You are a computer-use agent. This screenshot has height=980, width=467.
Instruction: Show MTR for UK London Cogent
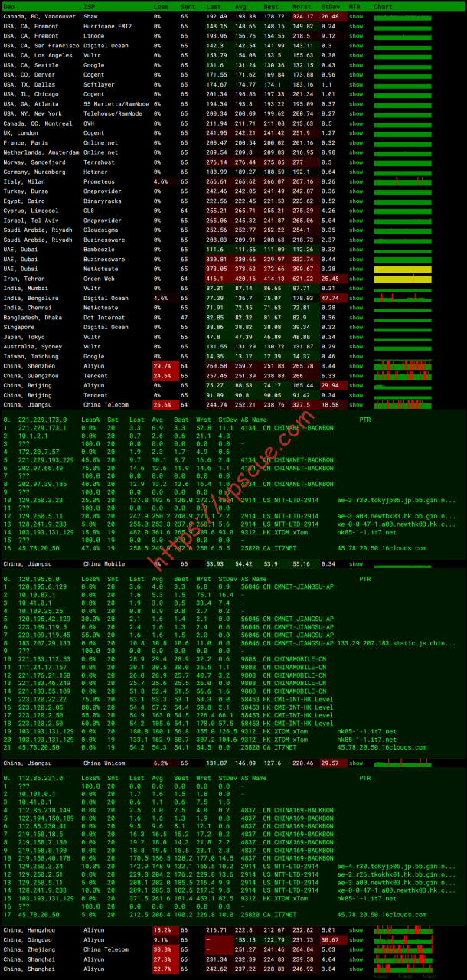[x=356, y=132]
